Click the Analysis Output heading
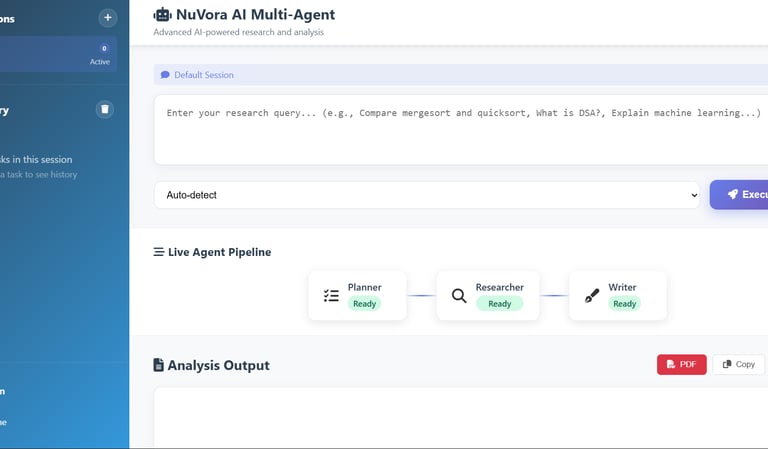 pyautogui.click(x=218, y=365)
